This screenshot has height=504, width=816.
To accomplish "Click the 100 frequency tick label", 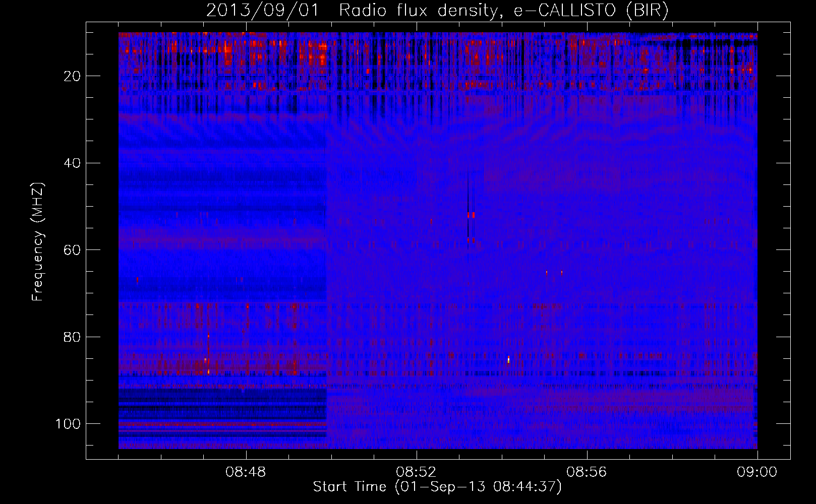I will (x=68, y=424).
